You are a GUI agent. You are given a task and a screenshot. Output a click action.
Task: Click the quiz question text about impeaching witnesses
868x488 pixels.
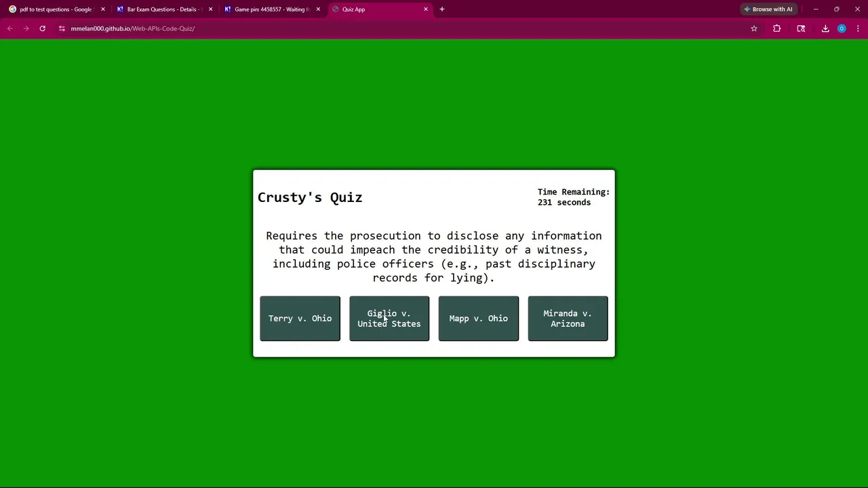(x=434, y=257)
